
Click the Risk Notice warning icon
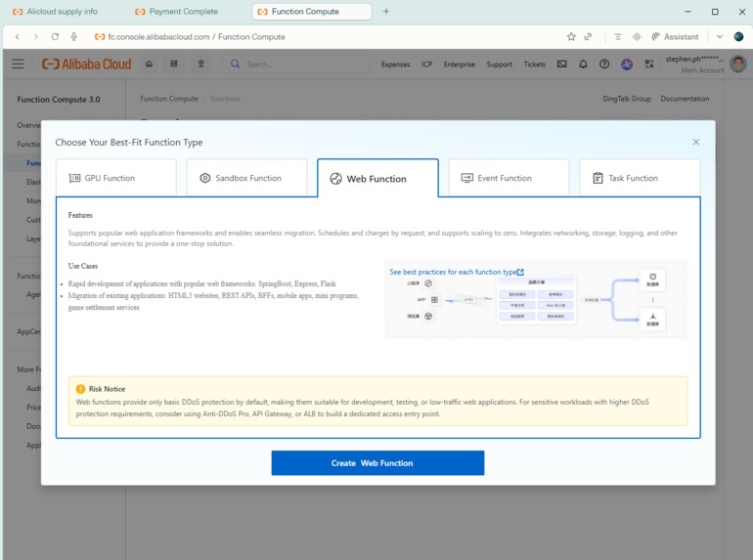(80, 389)
